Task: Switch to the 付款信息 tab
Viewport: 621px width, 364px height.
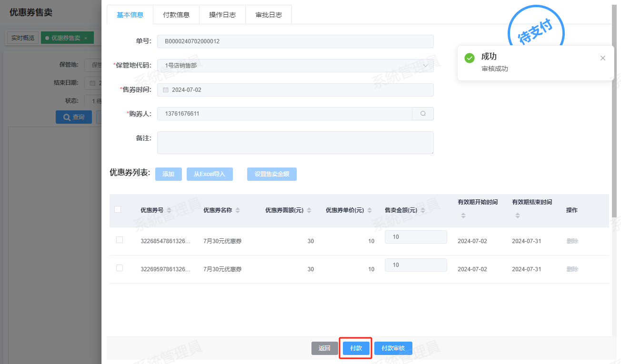Action: tap(176, 15)
